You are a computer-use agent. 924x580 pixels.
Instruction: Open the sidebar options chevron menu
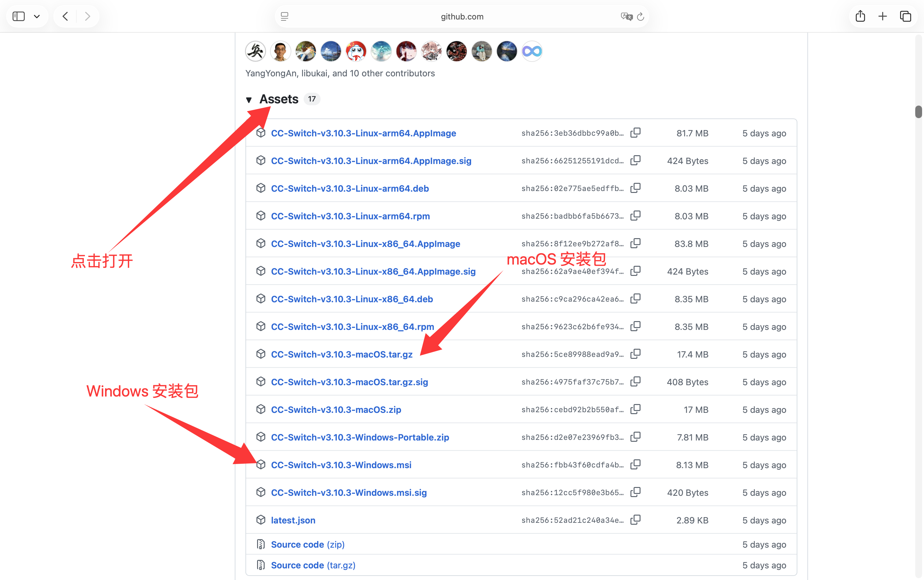click(x=37, y=16)
